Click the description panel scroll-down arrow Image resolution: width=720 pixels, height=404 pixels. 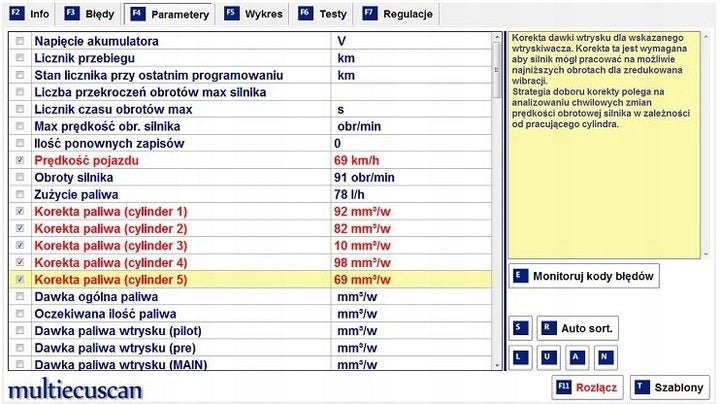click(706, 254)
